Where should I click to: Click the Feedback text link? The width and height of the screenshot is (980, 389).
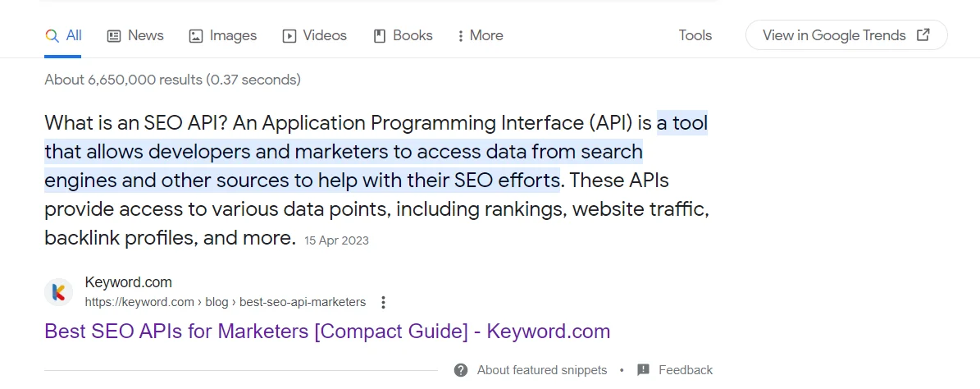click(686, 370)
